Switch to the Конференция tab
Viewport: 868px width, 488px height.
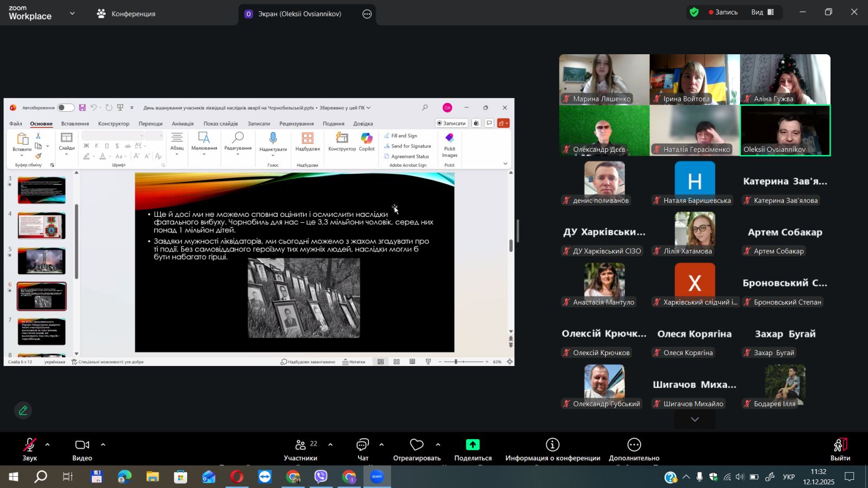coord(126,14)
